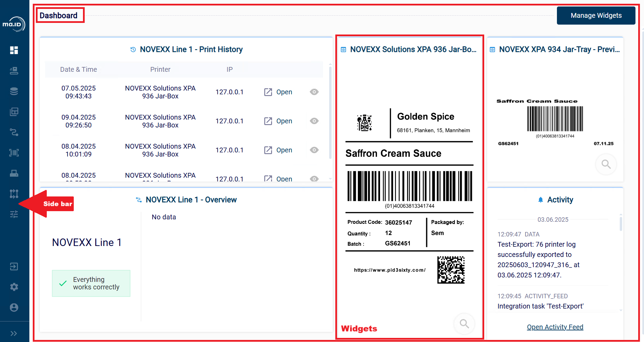
Task: Preview the 09.04.2025 print with eye icon
Action: (314, 121)
